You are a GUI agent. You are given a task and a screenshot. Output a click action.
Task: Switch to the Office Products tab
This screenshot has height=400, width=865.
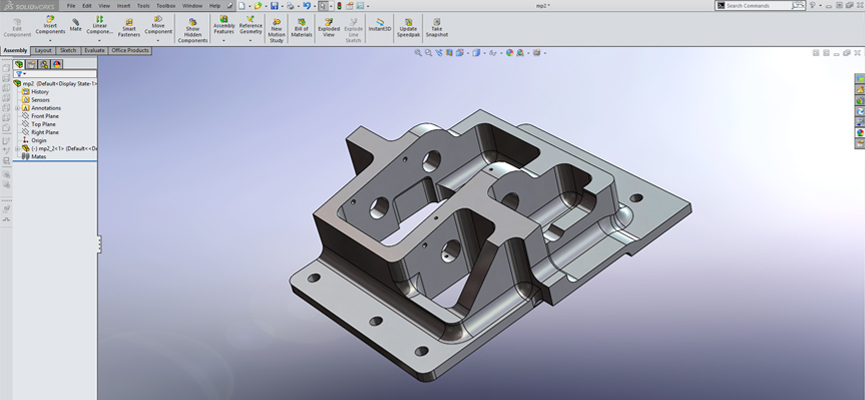click(130, 50)
